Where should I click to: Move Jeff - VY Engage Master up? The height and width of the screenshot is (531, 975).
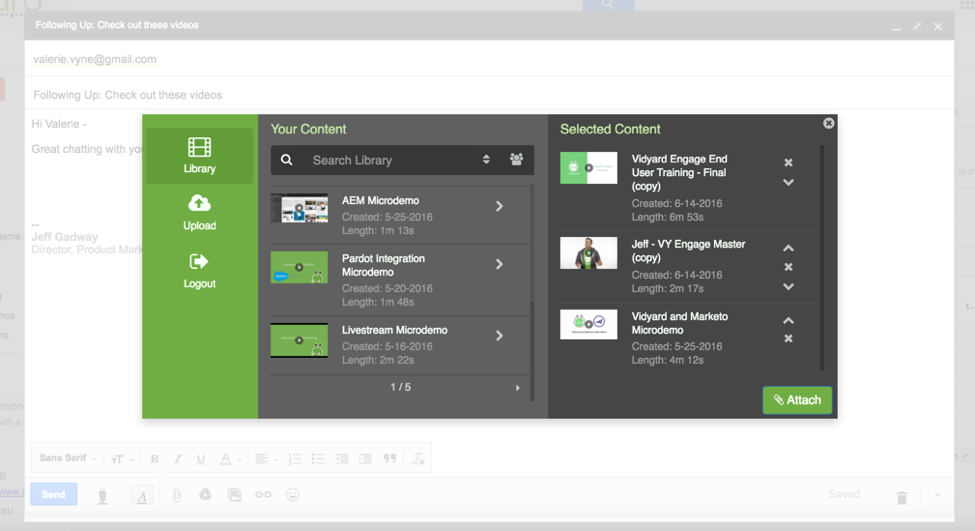coord(788,248)
